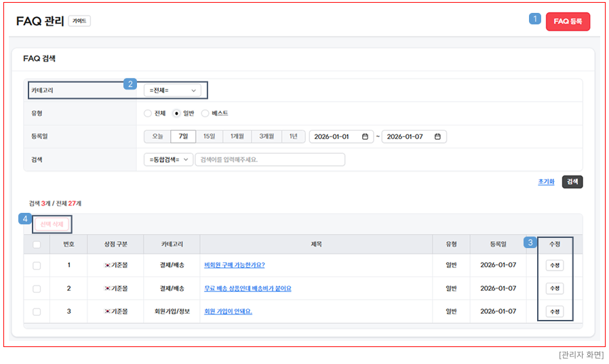Open calendar icon for start date 2026-01-01
Screen dimensions: 609x364
coord(365,136)
